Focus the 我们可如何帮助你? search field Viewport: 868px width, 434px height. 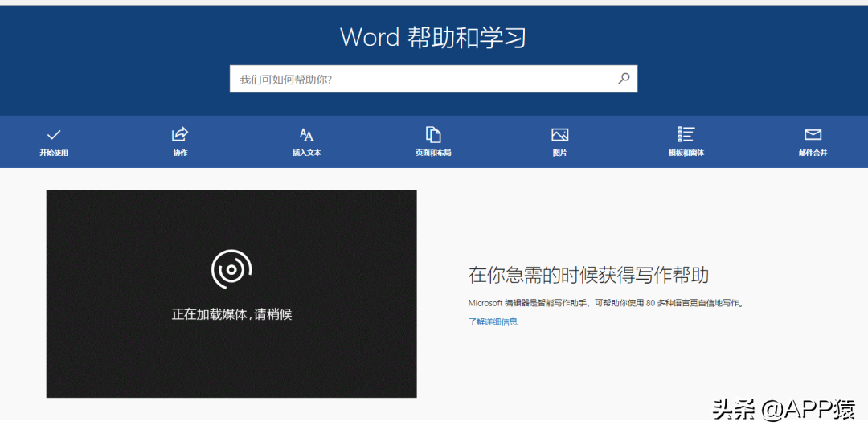[x=433, y=79]
